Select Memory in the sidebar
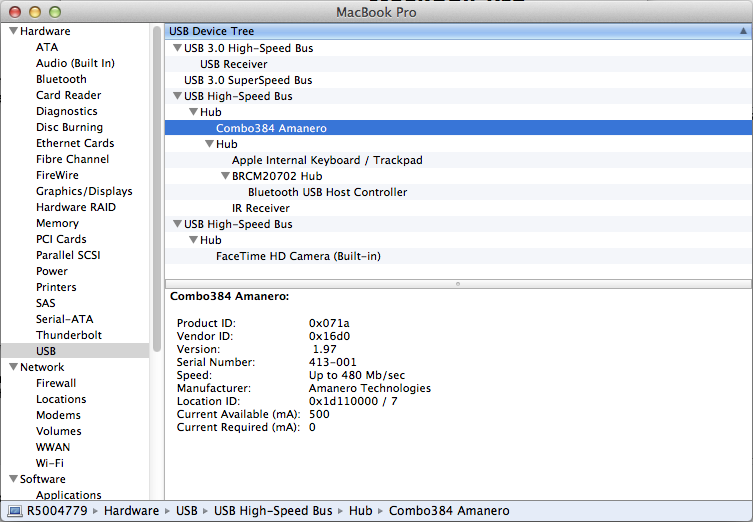The height and width of the screenshot is (522, 753). tap(57, 223)
